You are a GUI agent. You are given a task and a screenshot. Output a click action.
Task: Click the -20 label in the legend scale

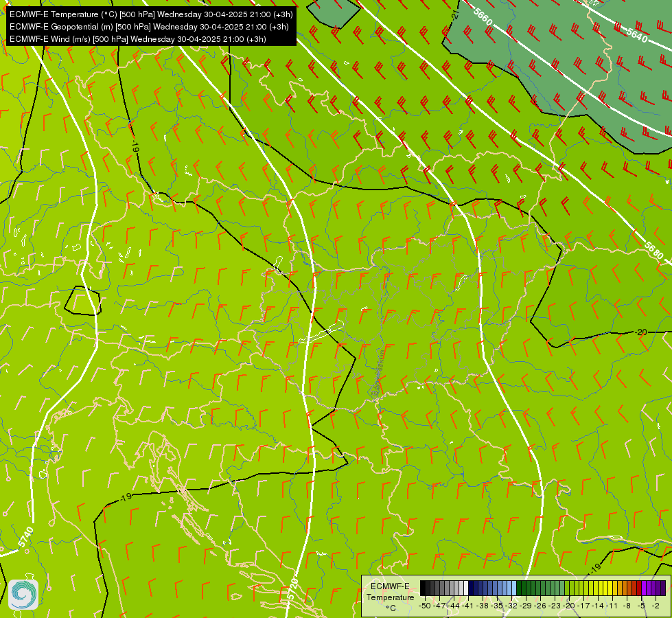(x=569, y=606)
